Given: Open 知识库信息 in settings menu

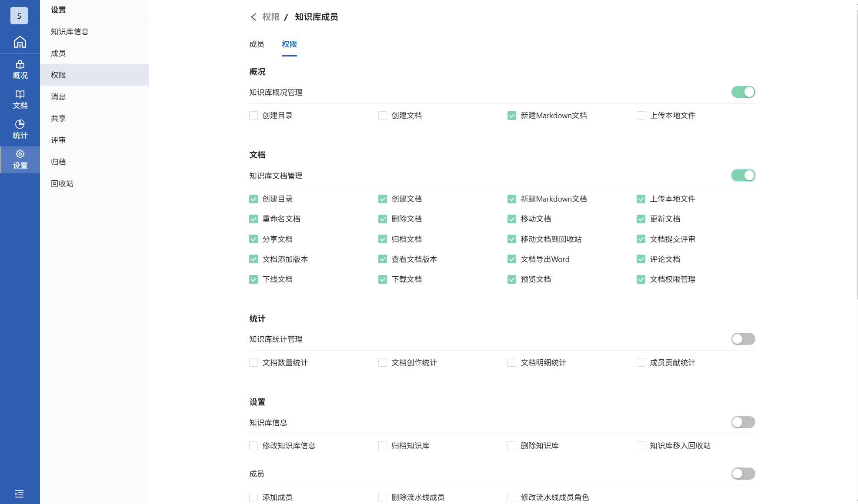Looking at the screenshot, I should [70, 31].
